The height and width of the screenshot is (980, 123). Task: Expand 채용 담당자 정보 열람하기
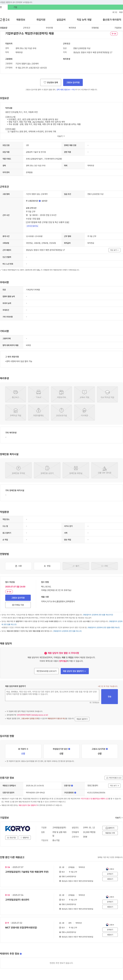tap(75, 671)
